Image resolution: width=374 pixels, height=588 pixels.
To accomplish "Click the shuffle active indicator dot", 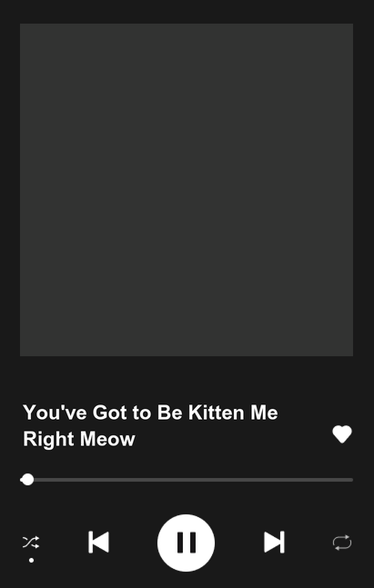I will click(32, 560).
